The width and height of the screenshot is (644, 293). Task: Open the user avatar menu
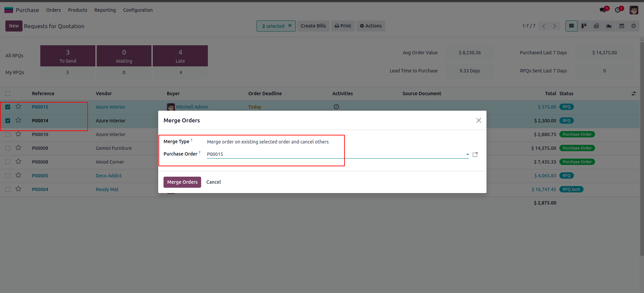click(x=634, y=10)
